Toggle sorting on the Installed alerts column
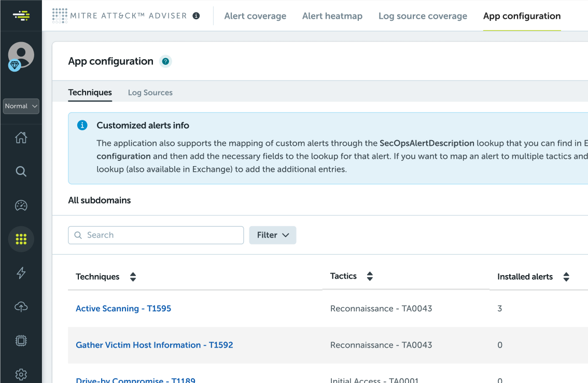This screenshot has width=588, height=383. [x=566, y=277]
